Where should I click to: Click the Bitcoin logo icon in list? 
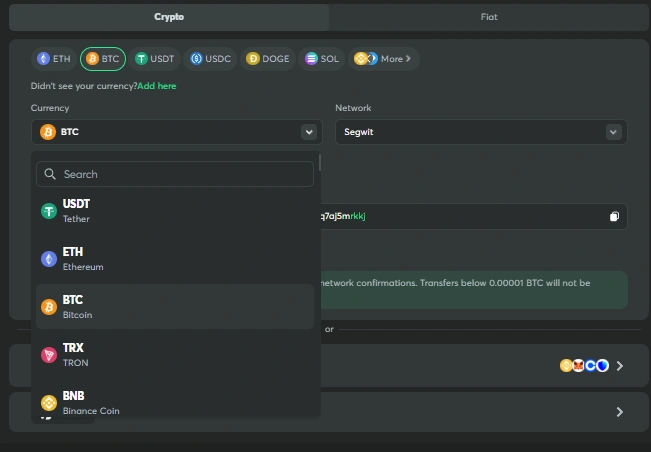click(49, 307)
